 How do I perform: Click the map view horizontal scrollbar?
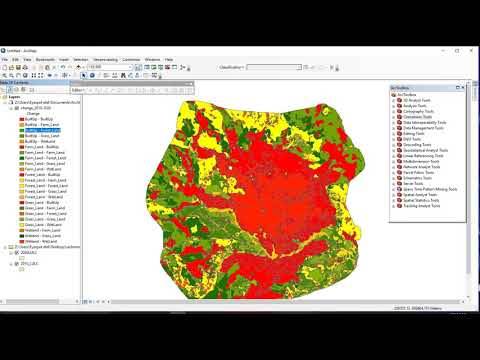[x=286, y=302]
